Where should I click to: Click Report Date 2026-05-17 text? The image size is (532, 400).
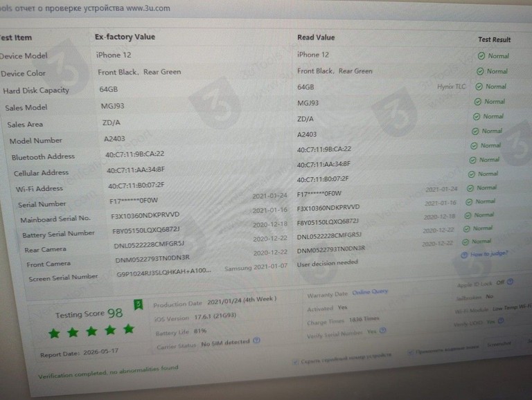[79, 353]
